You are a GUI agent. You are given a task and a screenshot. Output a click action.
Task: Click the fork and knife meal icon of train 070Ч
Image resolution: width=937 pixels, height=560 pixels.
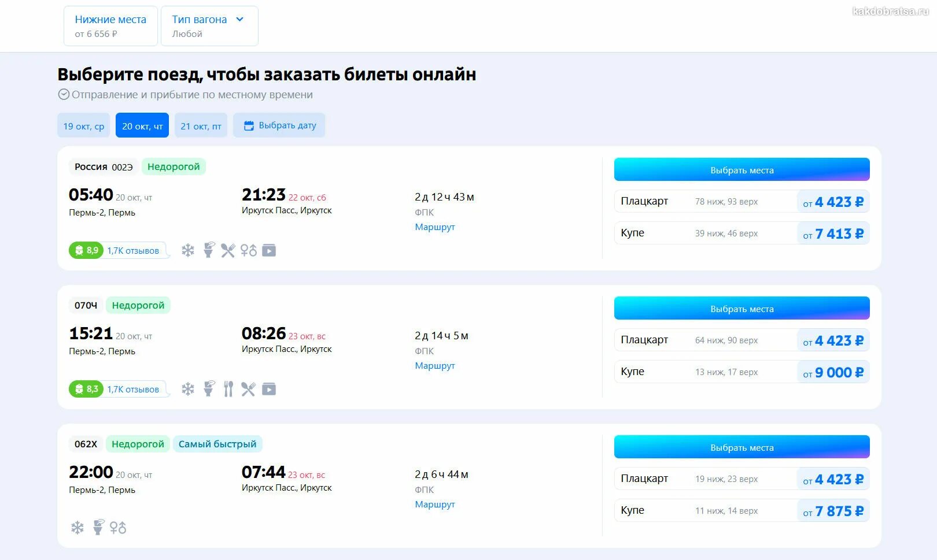click(x=228, y=389)
